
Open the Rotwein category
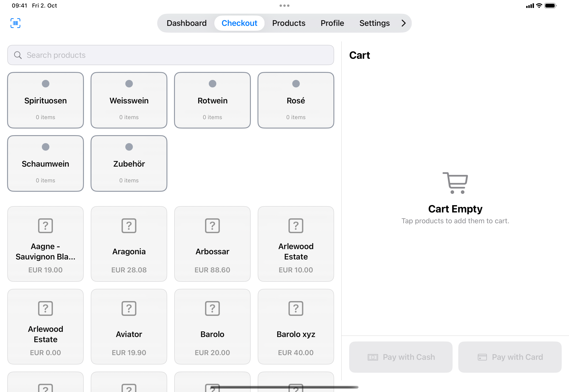pyautogui.click(x=212, y=100)
